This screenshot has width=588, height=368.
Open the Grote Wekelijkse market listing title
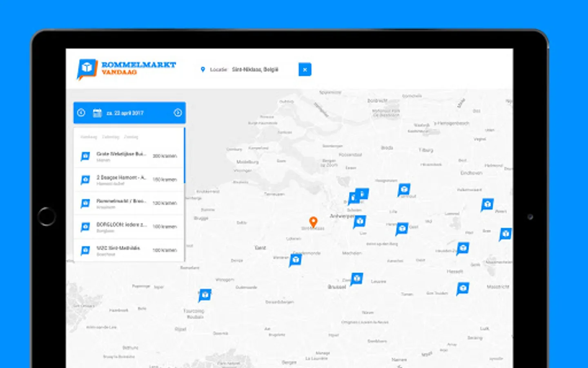click(121, 154)
